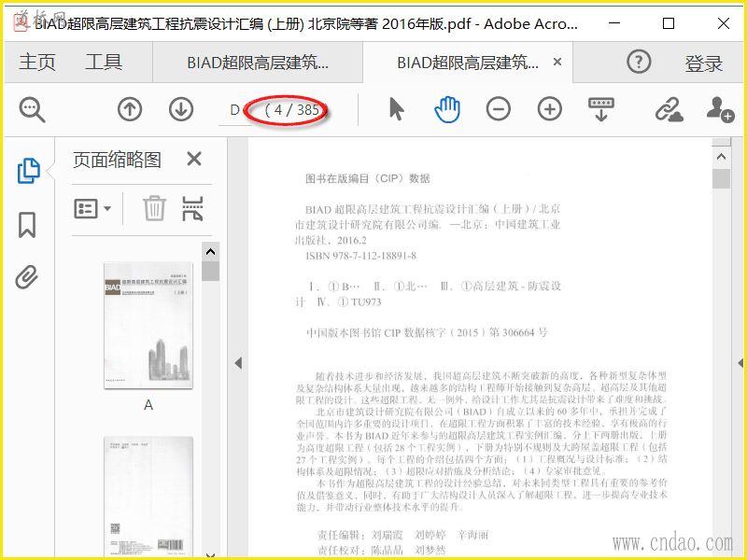This screenshot has height=560, width=747.
Task: Close the active document tab
Action: point(557,62)
